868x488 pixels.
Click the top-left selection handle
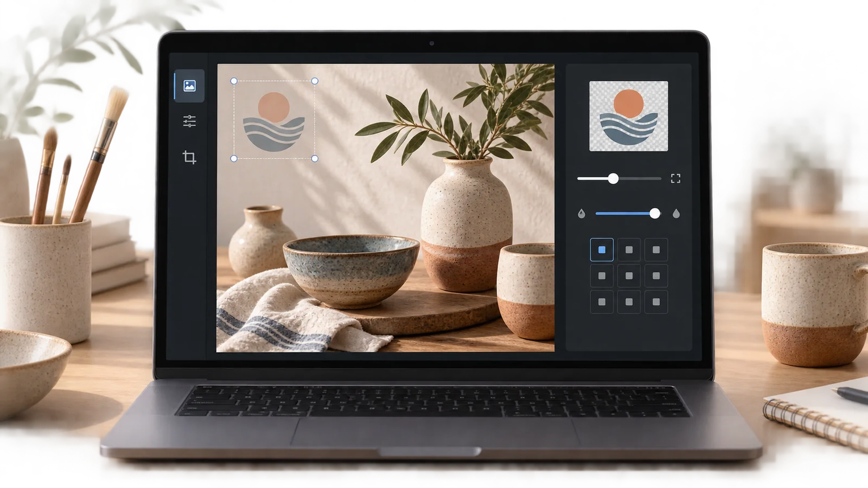234,81
